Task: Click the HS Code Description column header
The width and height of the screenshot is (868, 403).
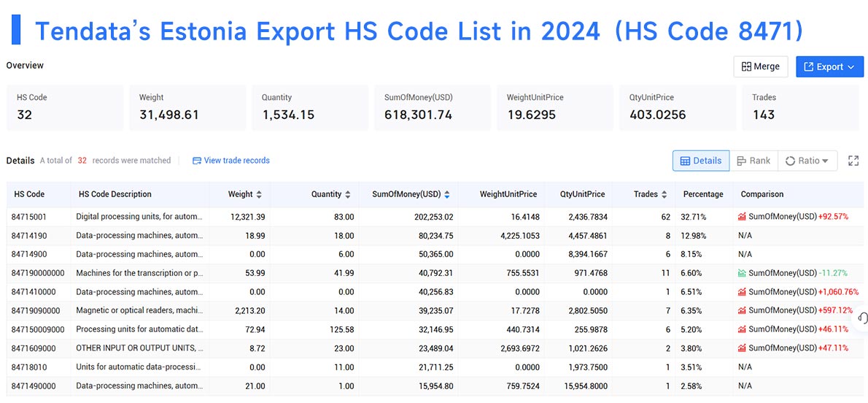Action: point(115,195)
